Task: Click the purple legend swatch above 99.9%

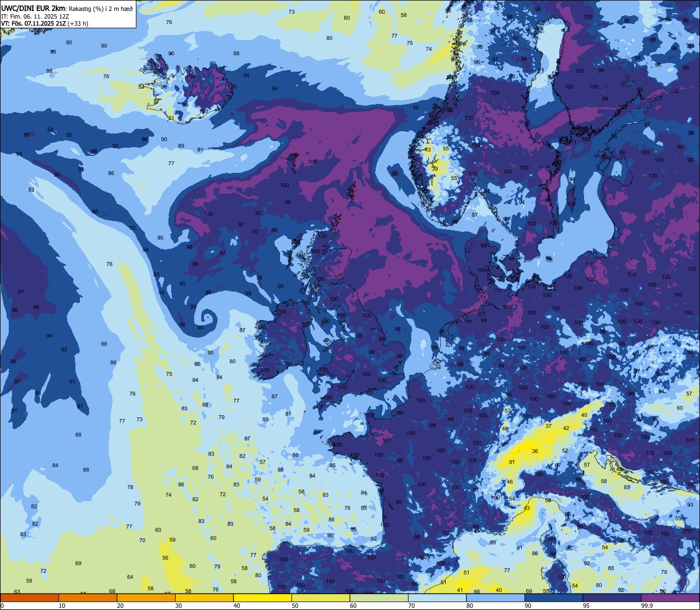Action: point(670,597)
